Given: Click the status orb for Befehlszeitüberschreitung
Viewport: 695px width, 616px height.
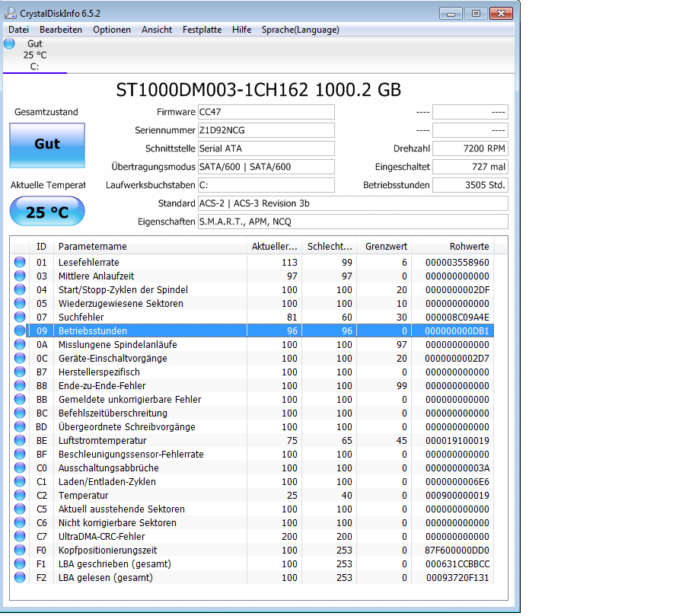Looking at the screenshot, I should coord(20,413).
